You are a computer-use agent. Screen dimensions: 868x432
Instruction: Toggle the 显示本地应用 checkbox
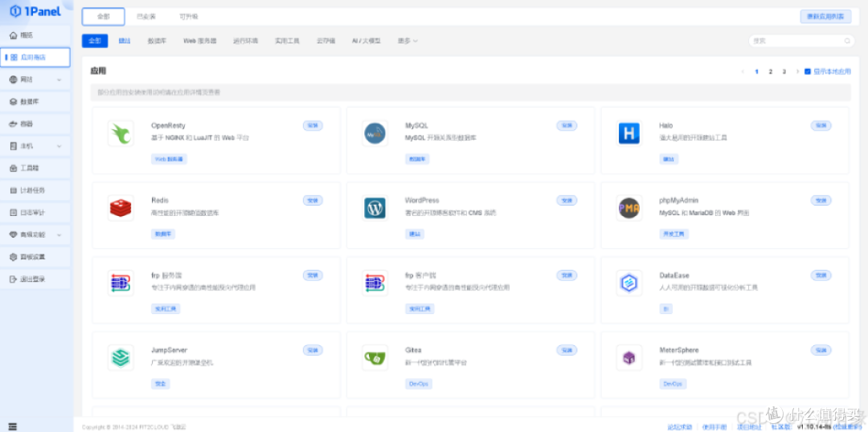point(808,71)
